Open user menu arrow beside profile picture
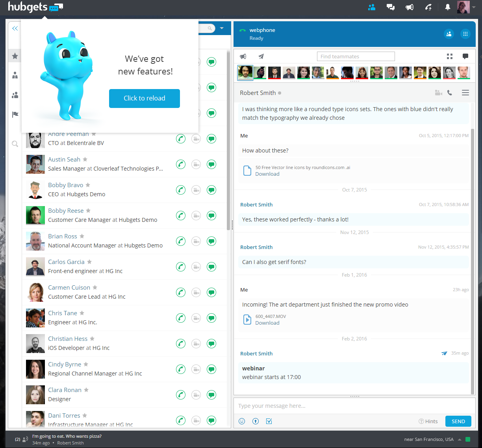 pos(474,7)
